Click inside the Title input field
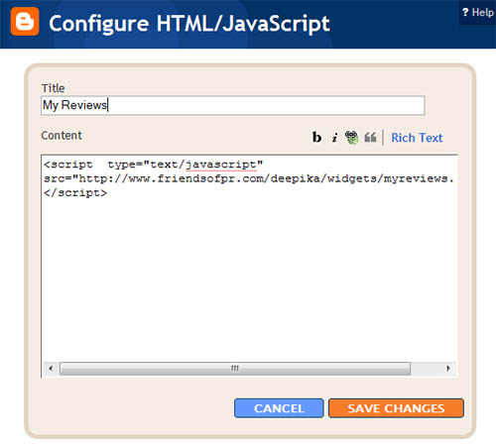The width and height of the screenshot is (496, 448). (x=233, y=105)
